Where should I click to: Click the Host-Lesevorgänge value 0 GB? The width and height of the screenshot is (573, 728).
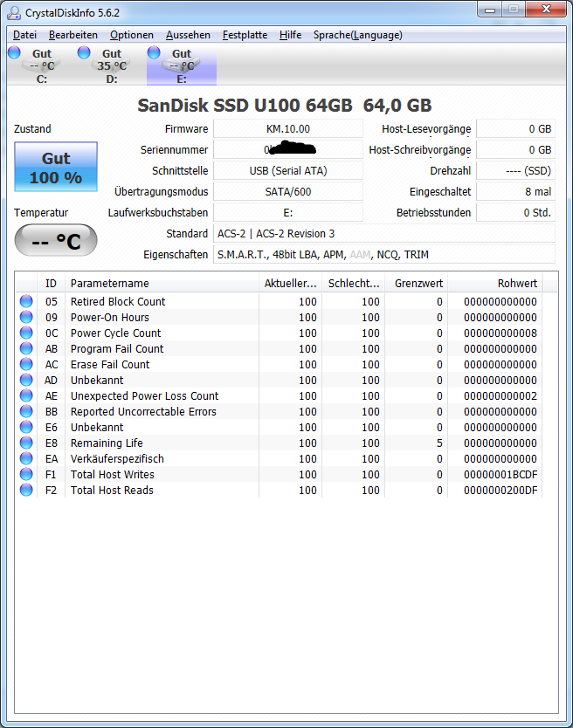pyautogui.click(x=516, y=128)
